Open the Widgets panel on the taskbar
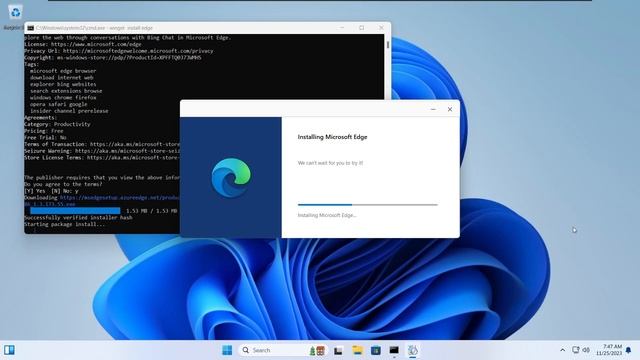Screen dimensions: 640x360 point(9,350)
